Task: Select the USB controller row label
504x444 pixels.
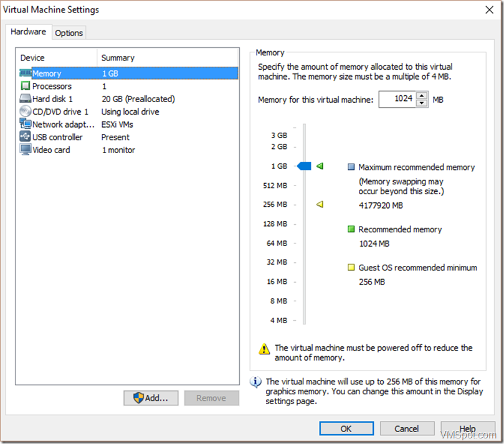Action: 57,137
